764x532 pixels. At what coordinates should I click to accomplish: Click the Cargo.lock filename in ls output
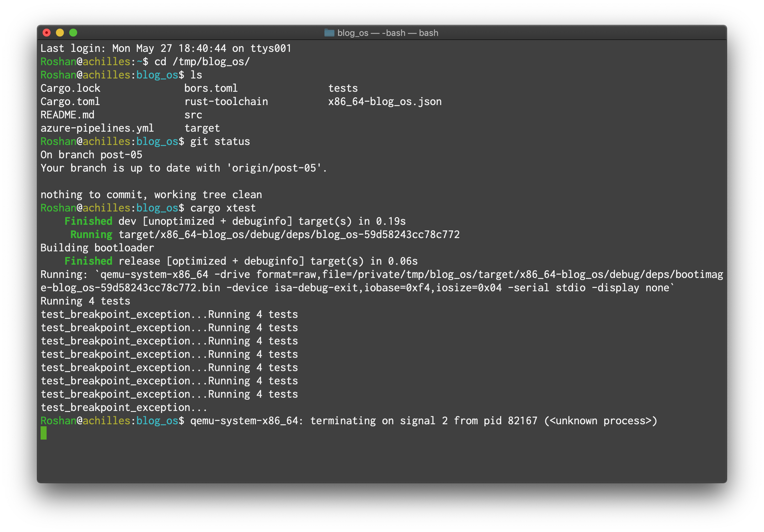coord(70,88)
